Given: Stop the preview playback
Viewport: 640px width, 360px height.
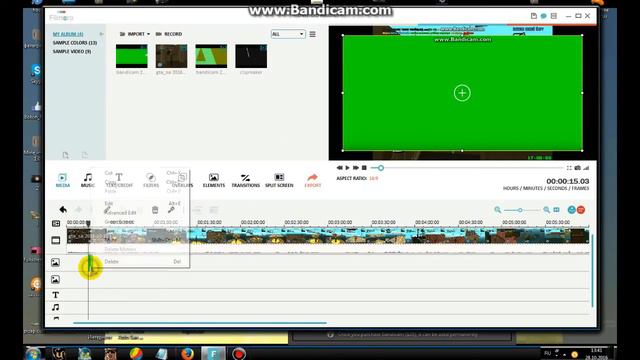Looking at the screenshot, I should click(364, 168).
